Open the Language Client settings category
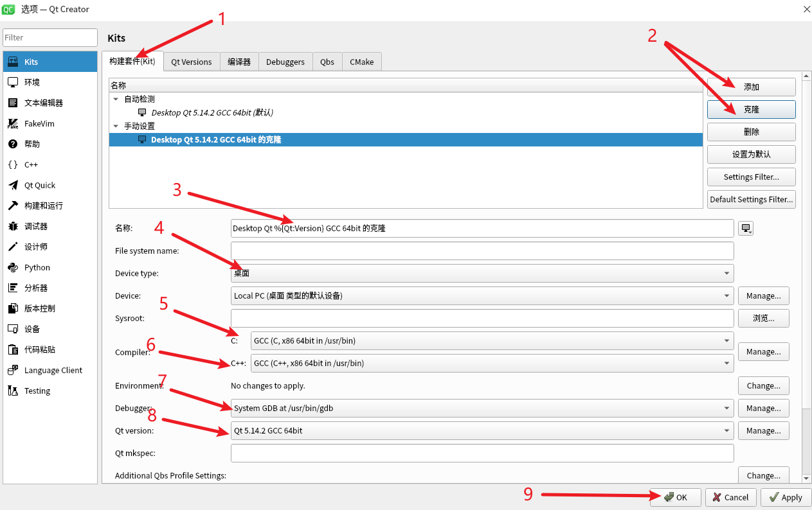Screen dimensions: 812x510 tap(50, 370)
